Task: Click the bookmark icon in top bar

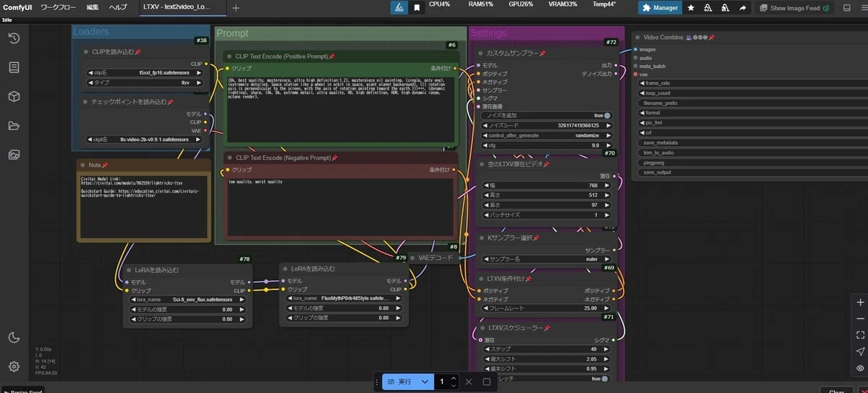Action: tap(417, 8)
